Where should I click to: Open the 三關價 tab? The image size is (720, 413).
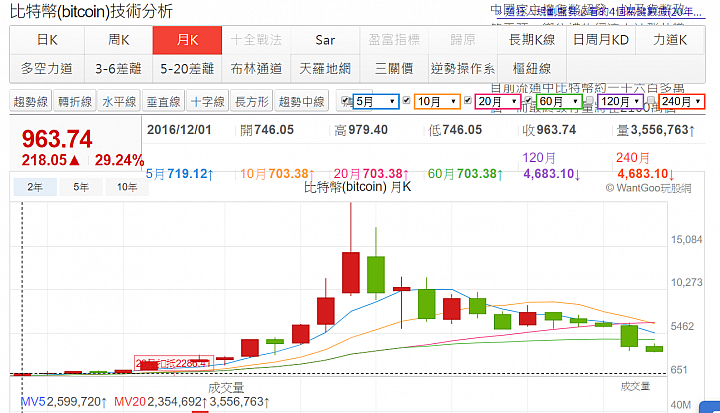pos(394,69)
